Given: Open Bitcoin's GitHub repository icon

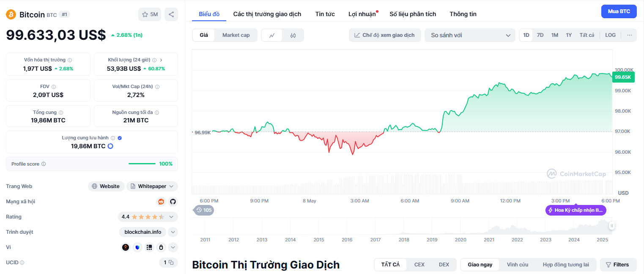Looking at the screenshot, I should tap(173, 202).
